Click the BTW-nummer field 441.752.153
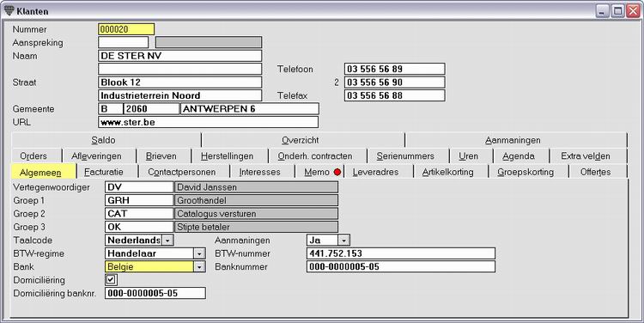 click(401, 253)
